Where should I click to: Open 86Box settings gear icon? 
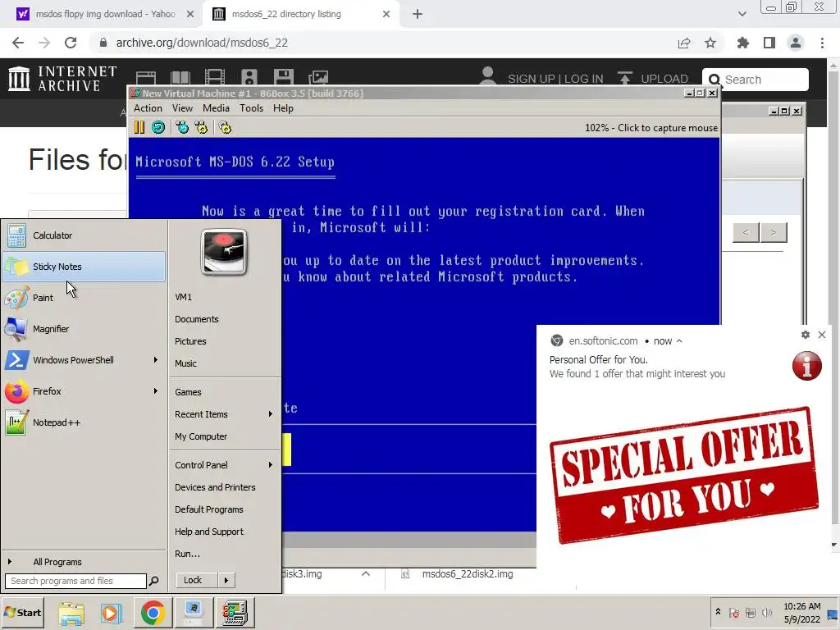[x=225, y=127]
